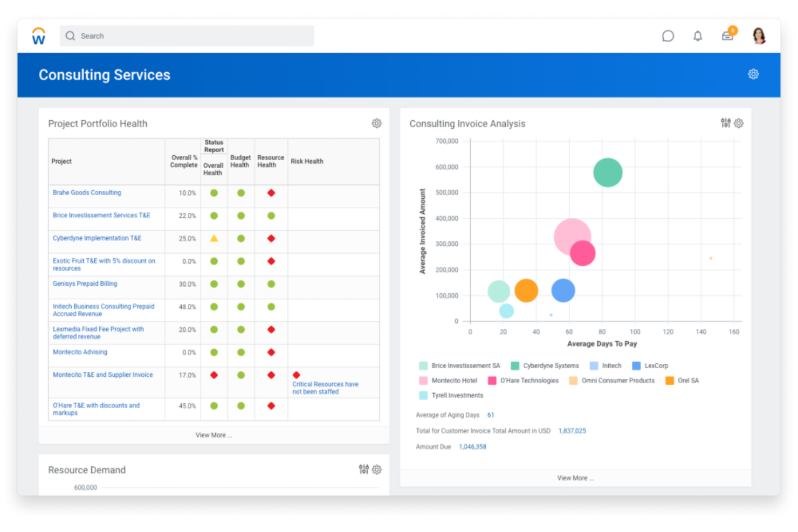Image resolution: width=798 pixels, height=532 pixels.
Task: Click View More under Project Portfolio Health
Action: [x=214, y=435]
